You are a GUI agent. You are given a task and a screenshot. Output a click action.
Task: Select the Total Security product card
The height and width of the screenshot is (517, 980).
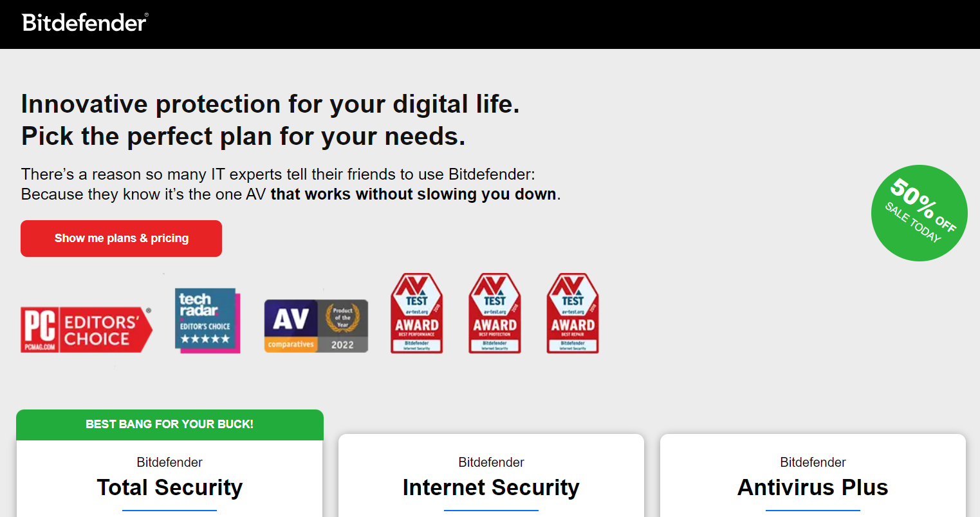[x=169, y=470]
